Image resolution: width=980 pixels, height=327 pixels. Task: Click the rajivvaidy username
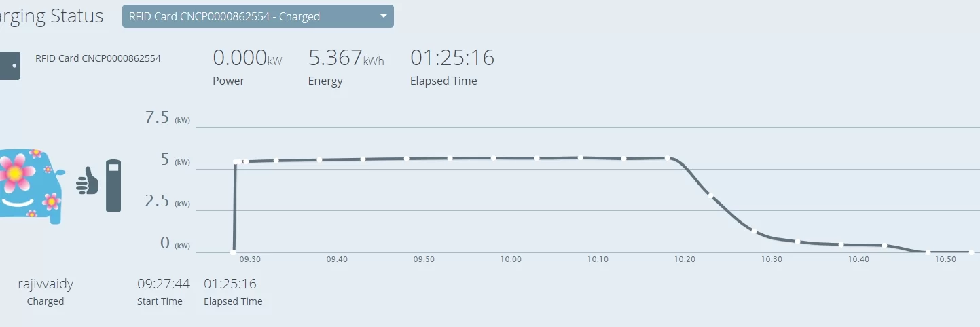coord(46,284)
